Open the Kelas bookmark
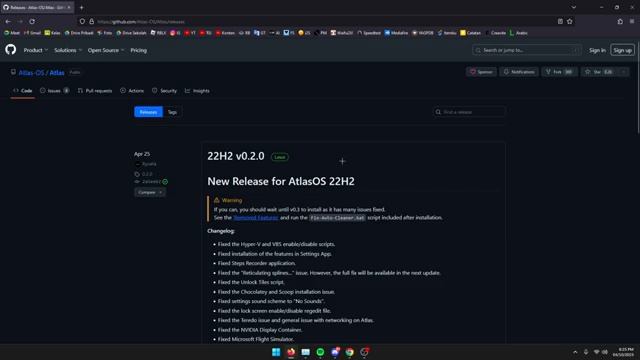The image size is (640, 360). 52,33
